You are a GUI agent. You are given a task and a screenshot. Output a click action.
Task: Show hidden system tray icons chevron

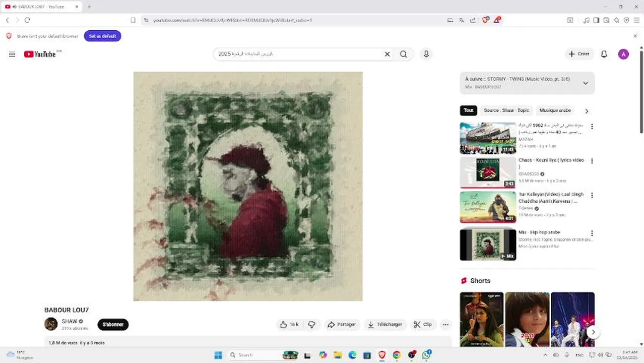click(545, 355)
